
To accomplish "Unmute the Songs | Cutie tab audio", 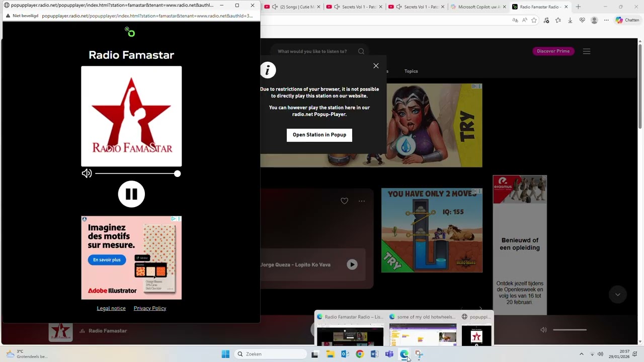I will [275, 7].
